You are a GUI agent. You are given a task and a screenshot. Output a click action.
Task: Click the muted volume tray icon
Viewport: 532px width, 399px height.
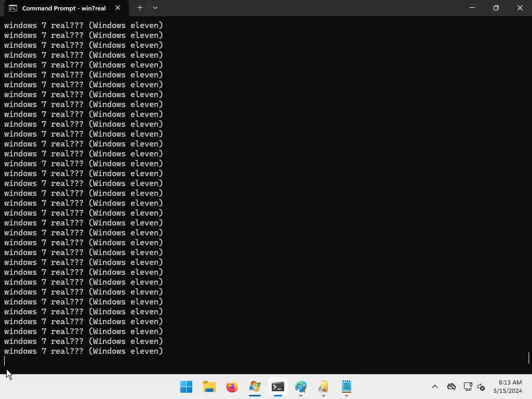(x=481, y=387)
